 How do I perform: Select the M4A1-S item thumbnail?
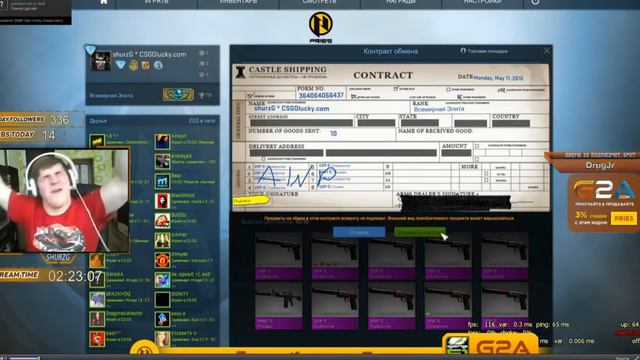(278, 305)
